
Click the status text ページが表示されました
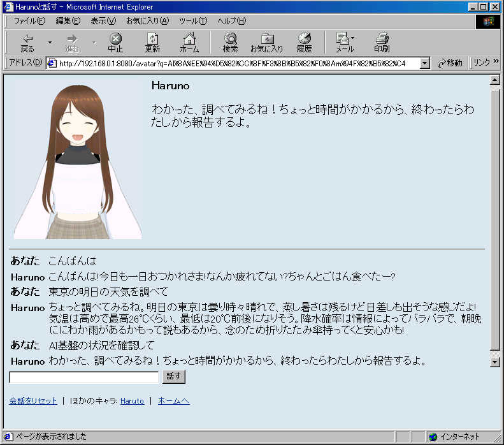[x=52, y=437]
